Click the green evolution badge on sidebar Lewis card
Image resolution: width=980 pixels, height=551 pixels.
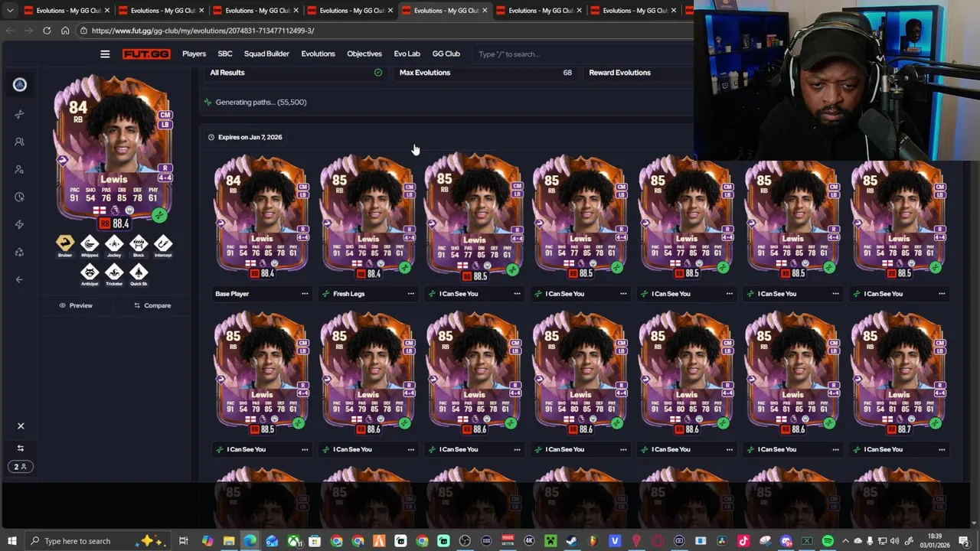pos(159,216)
